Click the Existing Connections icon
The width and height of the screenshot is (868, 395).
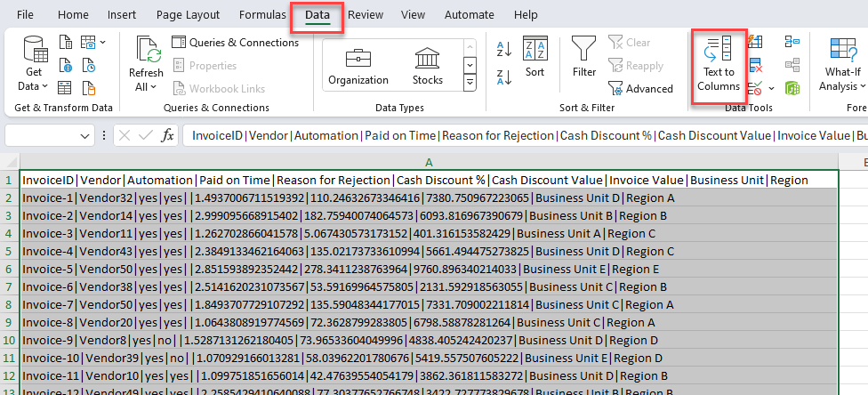tap(89, 88)
